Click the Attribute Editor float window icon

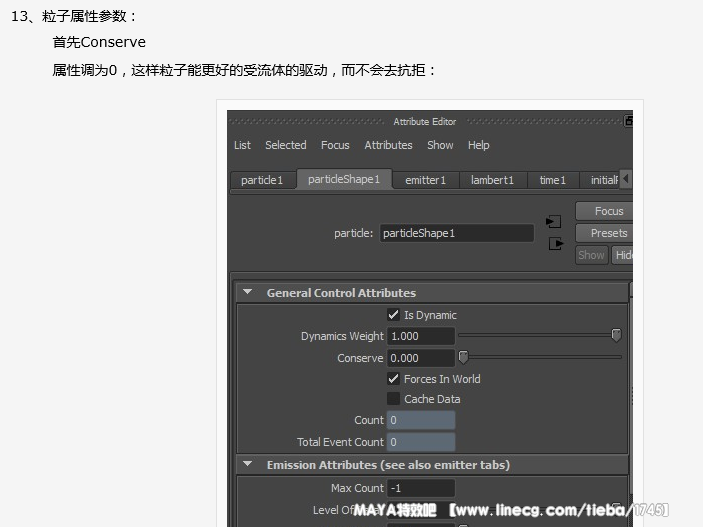click(x=628, y=121)
